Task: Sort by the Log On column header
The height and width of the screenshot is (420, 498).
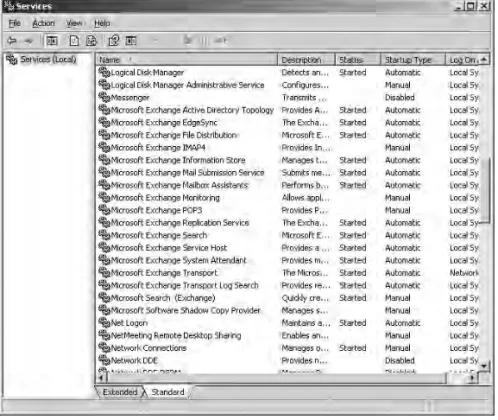Action: 463,60
